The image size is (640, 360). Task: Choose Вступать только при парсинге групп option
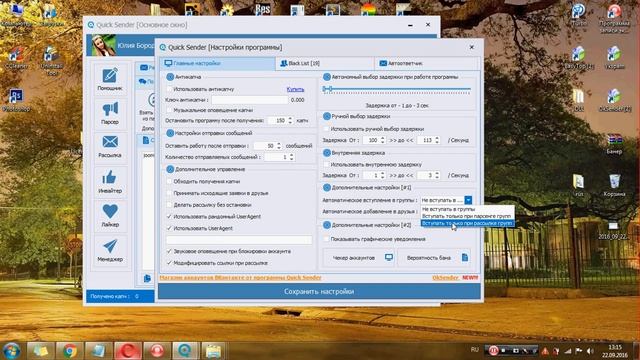tap(467, 216)
